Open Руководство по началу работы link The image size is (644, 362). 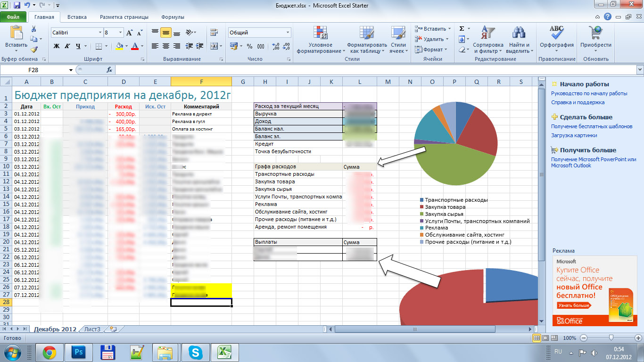click(x=589, y=93)
